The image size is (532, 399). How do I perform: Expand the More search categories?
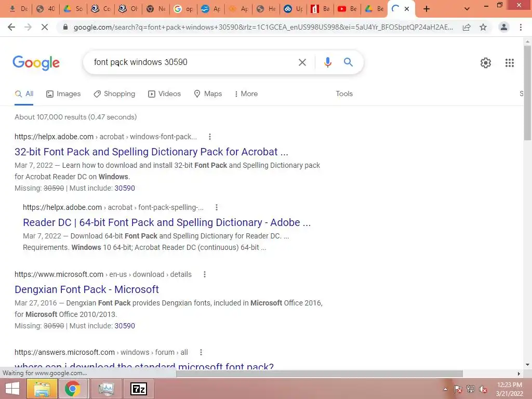246,94
